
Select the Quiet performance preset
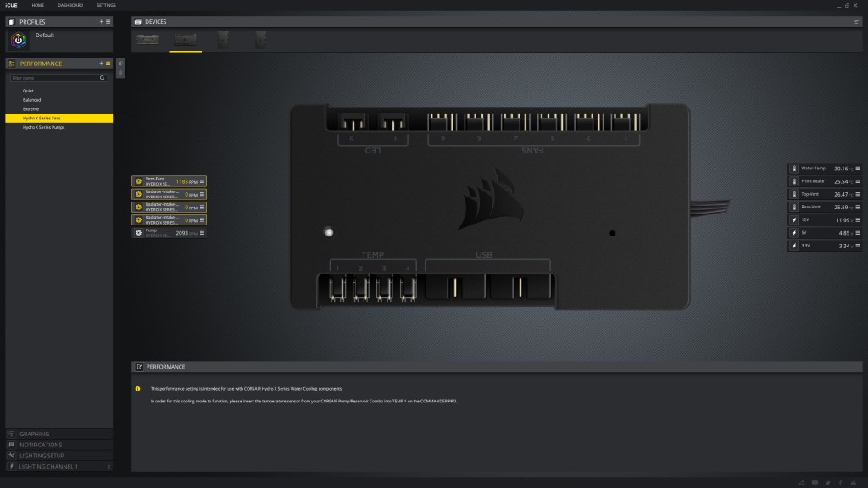[x=29, y=90]
